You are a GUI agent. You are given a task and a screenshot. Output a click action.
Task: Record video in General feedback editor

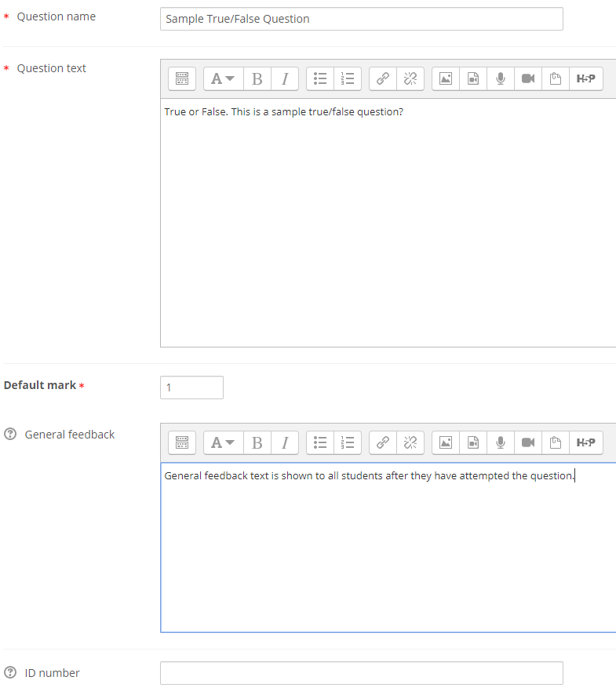[528, 442]
